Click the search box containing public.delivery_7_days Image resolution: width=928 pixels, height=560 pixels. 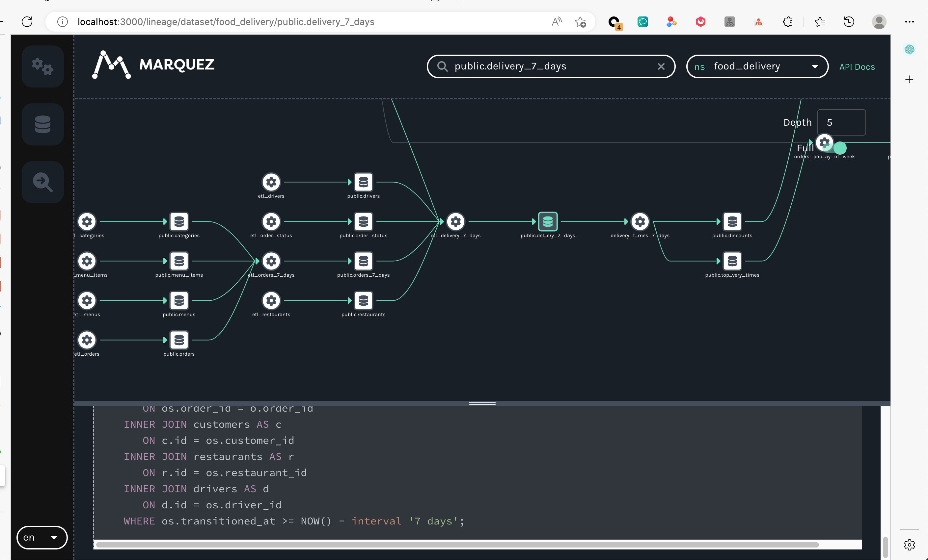(x=551, y=66)
